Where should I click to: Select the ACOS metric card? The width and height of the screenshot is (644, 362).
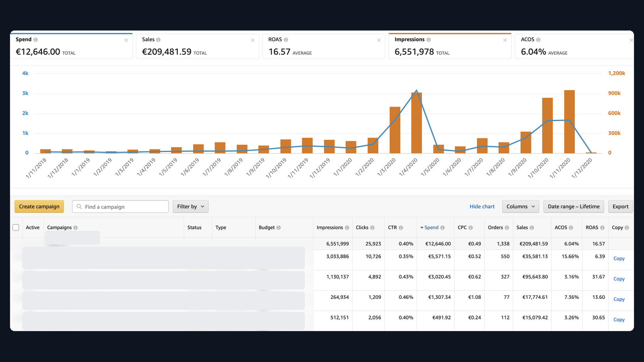[574, 46]
